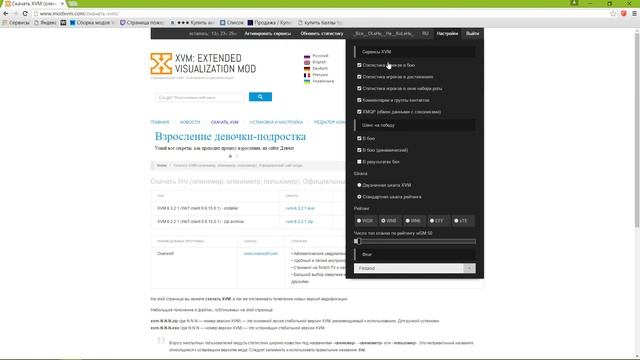Image resolution: width=640 pixels, height=360 pixels.
Task: Open the www.overwolf.com link
Action: (260, 253)
